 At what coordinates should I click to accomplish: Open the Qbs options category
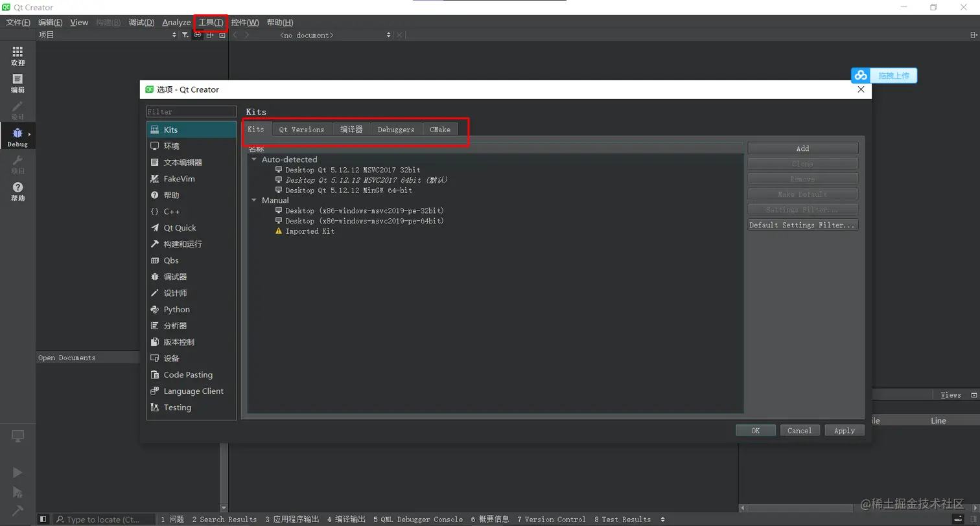tap(191, 260)
